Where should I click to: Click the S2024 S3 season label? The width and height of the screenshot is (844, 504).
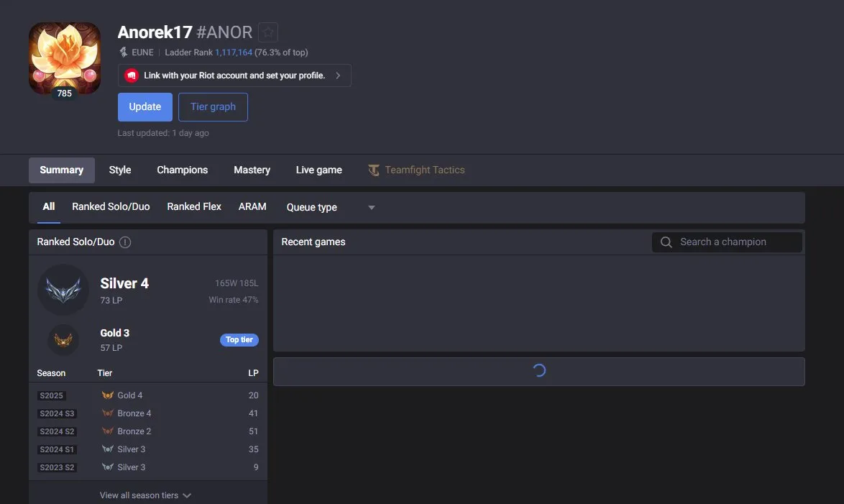[57, 413]
